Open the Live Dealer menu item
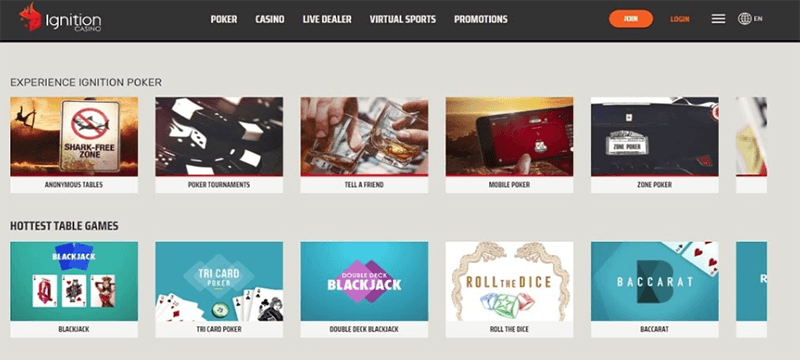Viewport: 800px width, 360px height. 327,19
